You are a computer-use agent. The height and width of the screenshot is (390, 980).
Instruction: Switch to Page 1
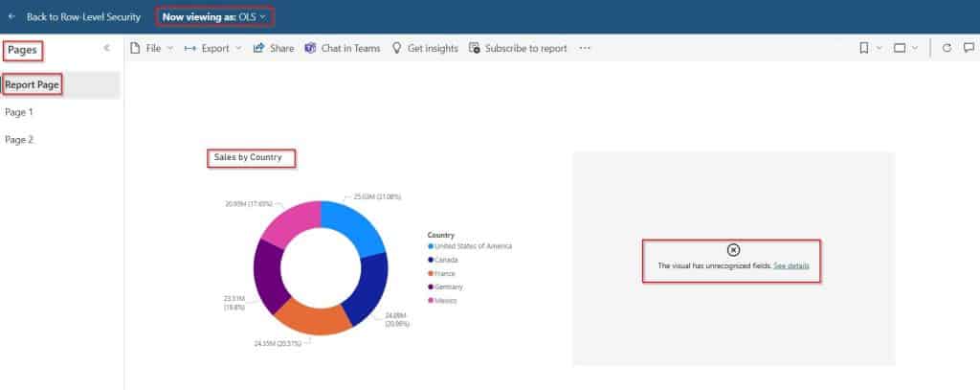19,112
